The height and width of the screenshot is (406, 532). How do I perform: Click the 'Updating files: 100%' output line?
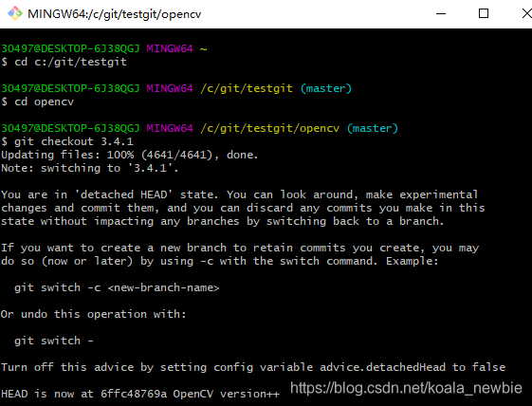pos(130,155)
